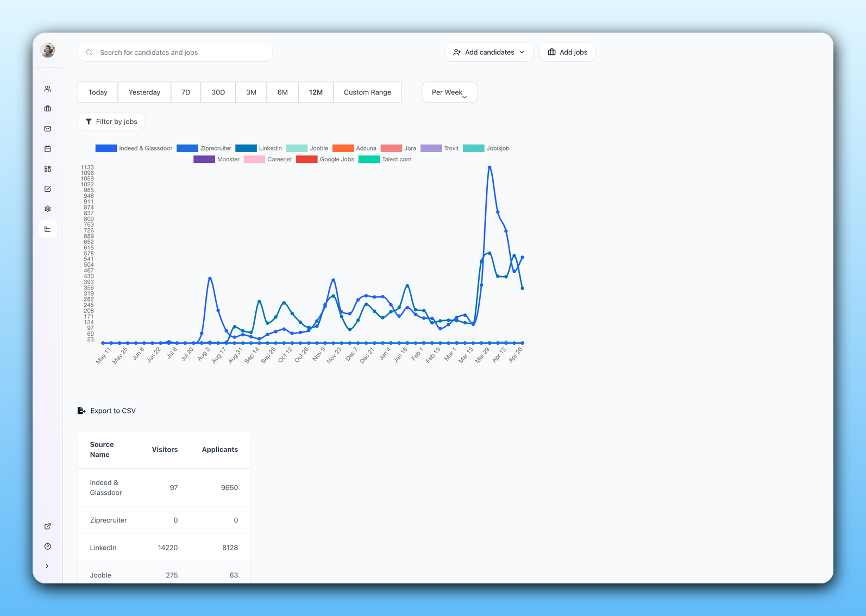Open the Per Week interval dropdown
This screenshot has width=866, height=616.
click(x=449, y=92)
